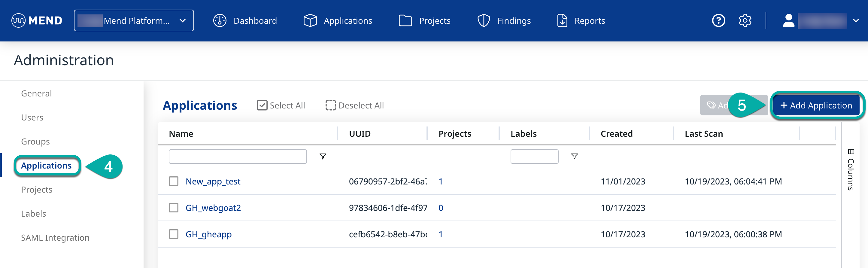Screen dimensions: 868x268
Task: Tick the GH_webgoat2 row checkbox
Action: click(174, 208)
